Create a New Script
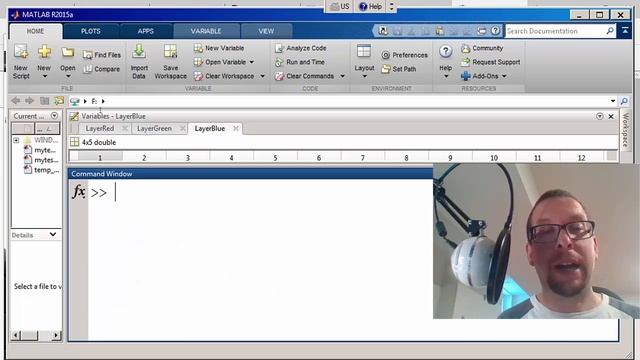Image resolution: width=640 pixels, height=360 pixels. tap(21, 61)
